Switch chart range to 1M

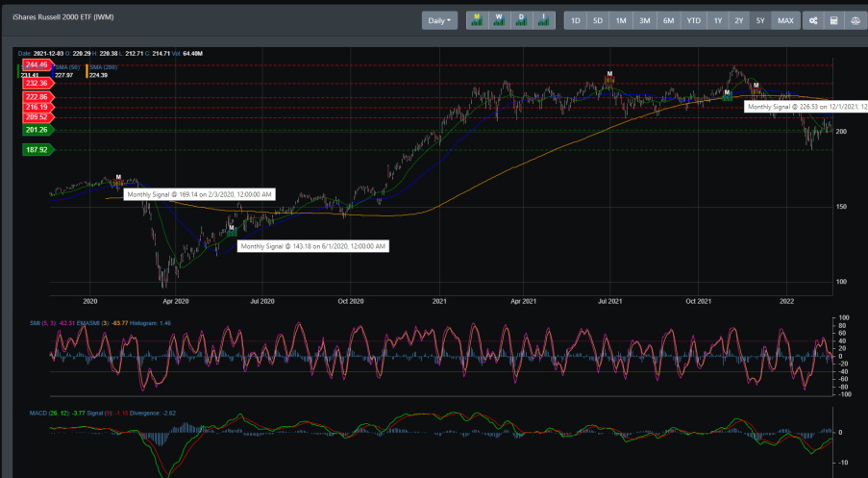[x=621, y=20]
